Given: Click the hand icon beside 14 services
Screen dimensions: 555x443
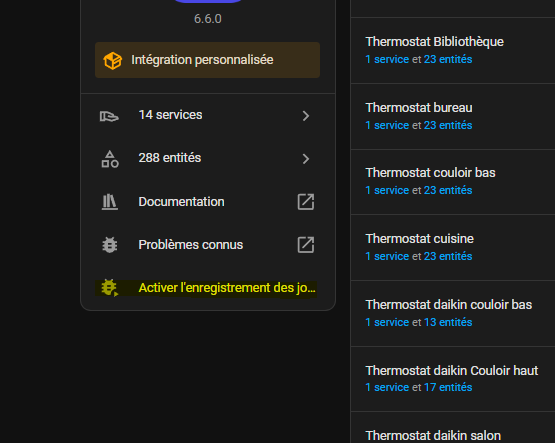Looking at the screenshot, I should pyautogui.click(x=109, y=116).
